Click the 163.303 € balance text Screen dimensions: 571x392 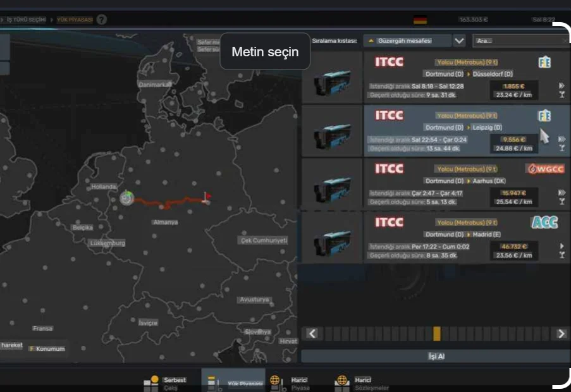(x=474, y=20)
